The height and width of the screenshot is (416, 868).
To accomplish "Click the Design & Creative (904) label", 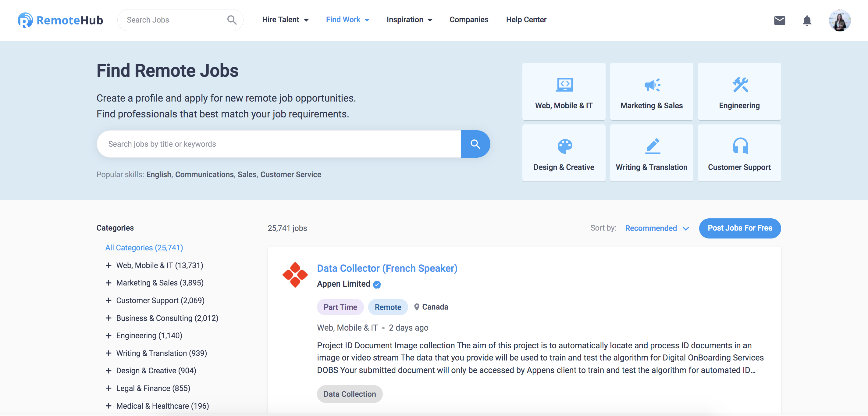I will coord(156,371).
